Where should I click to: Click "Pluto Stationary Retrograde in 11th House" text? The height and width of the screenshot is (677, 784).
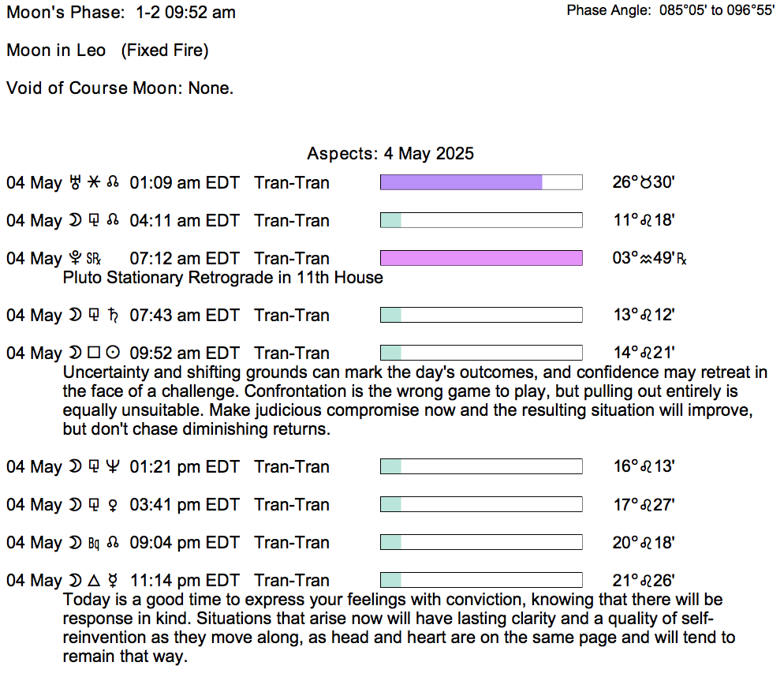tap(222, 278)
